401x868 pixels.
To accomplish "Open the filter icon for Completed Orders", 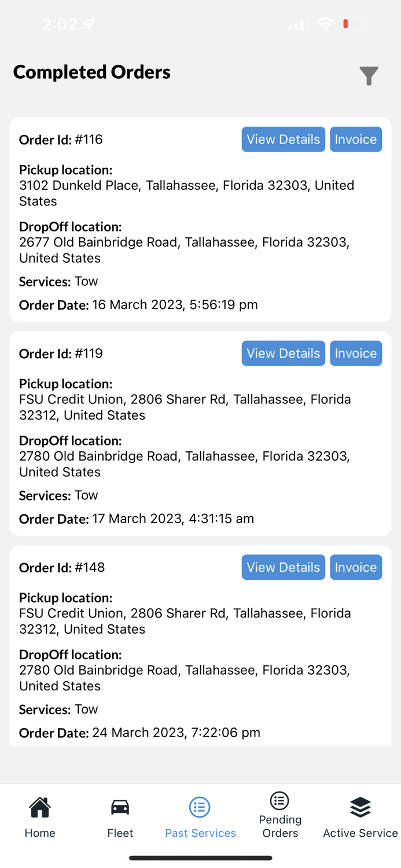I will (369, 76).
